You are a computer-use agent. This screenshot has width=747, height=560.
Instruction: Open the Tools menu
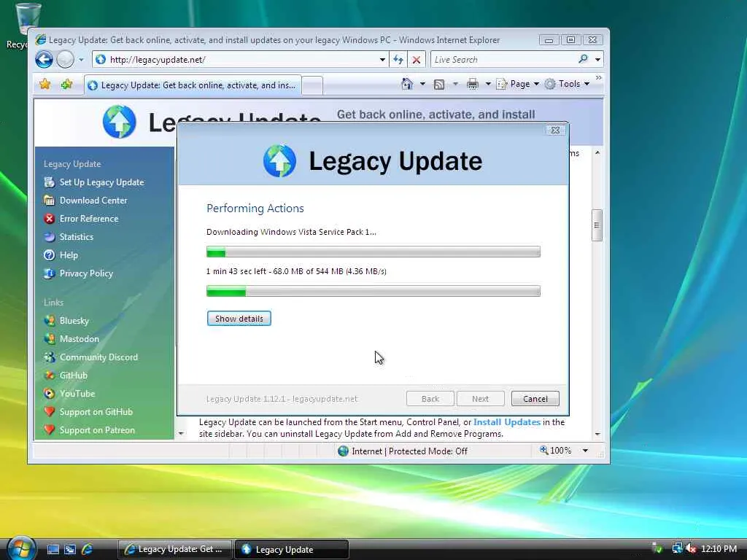567,84
